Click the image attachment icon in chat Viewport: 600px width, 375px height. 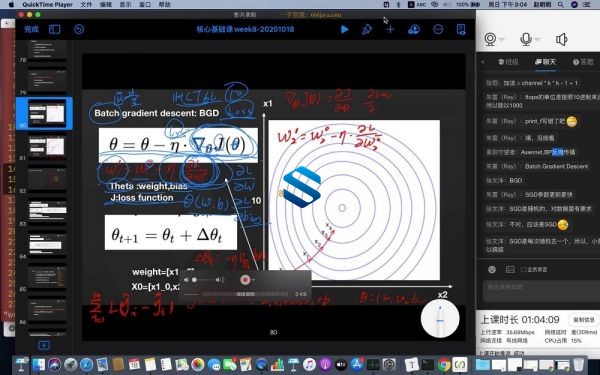point(510,269)
